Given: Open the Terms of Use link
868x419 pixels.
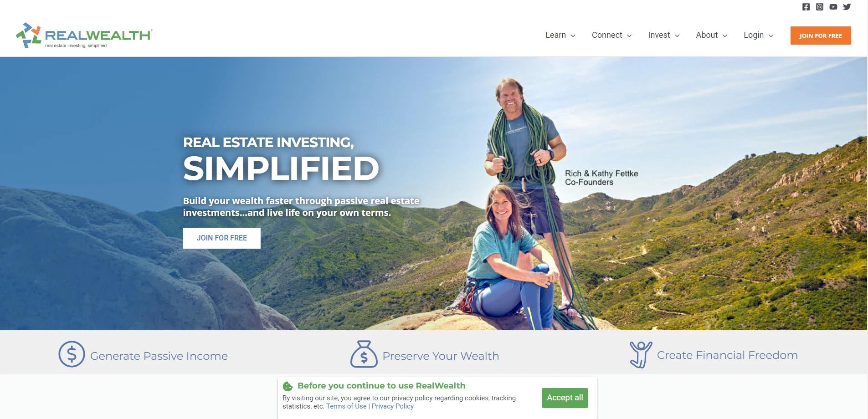Looking at the screenshot, I should (x=346, y=406).
